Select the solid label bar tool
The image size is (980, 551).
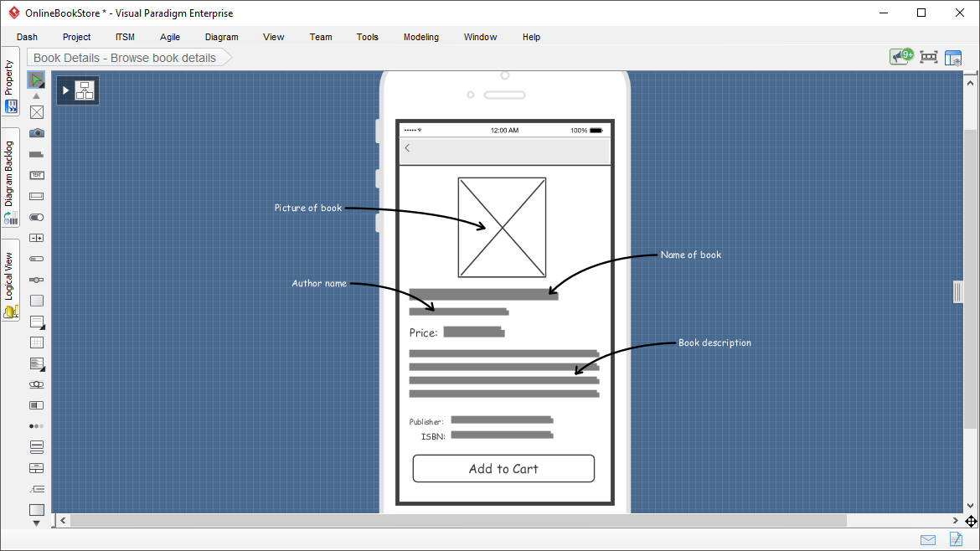[x=37, y=154]
